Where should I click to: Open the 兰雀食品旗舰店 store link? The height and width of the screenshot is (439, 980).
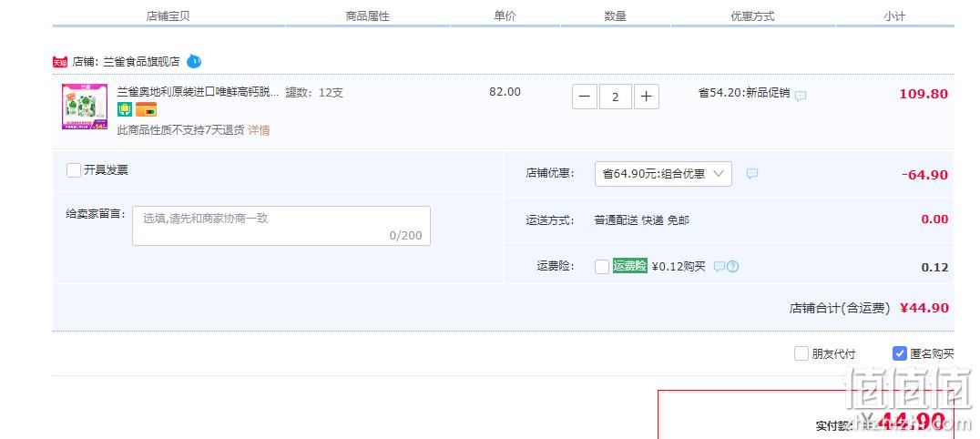pos(141,62)
